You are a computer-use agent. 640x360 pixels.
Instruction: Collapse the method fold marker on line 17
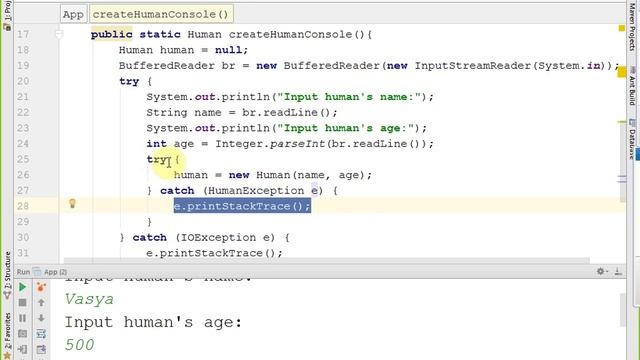tap(59, 34)
